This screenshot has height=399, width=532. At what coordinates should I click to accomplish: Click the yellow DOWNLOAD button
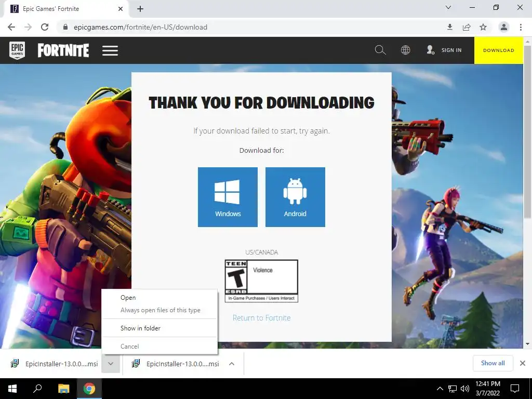[x=498, y=50]
